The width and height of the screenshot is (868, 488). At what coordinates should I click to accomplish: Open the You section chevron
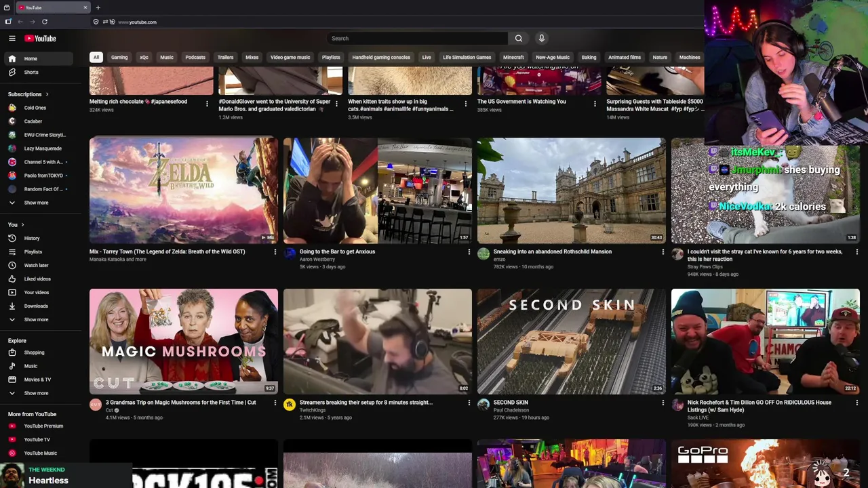tap(22, 225)
